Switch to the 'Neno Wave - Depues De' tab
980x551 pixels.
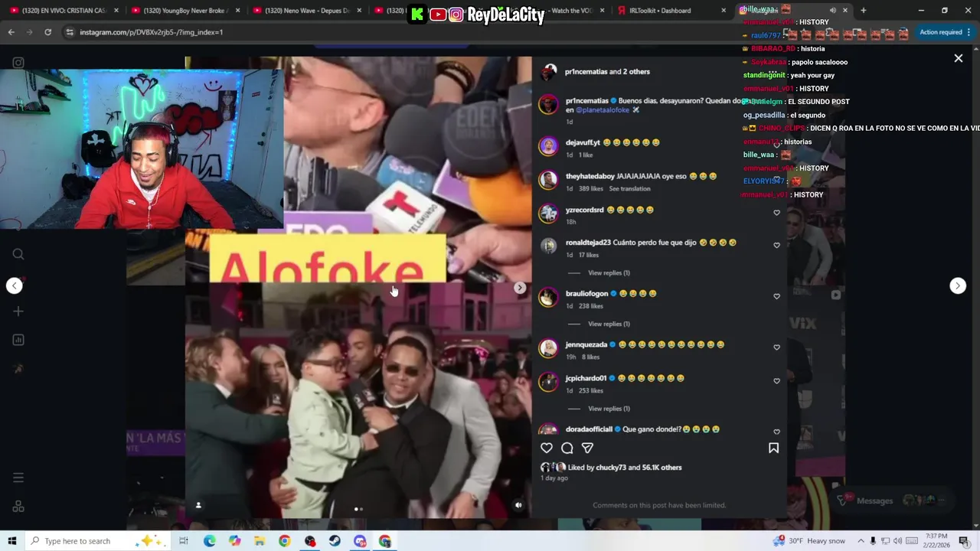(x=306, y=11)
